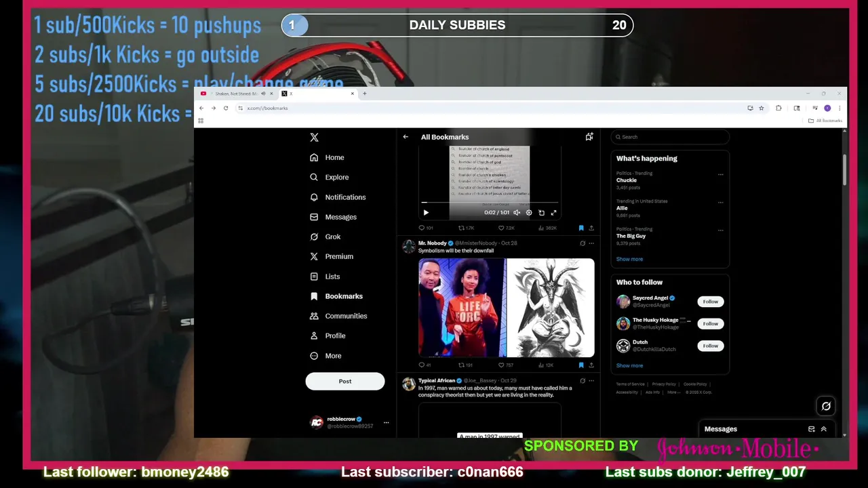Viewport: 868px width, 488px height.
Task: Repost the video post with 1.7K reposts
Action: tap(467, 228)
